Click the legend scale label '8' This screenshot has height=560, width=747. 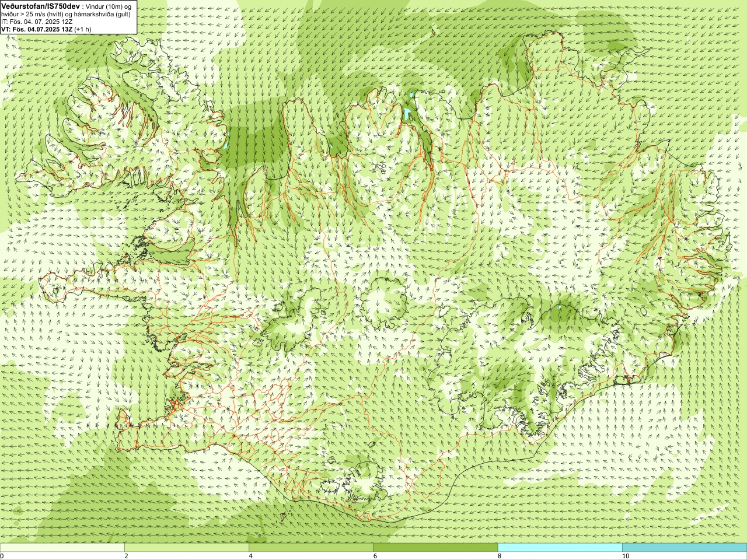(x=499, y=556)
